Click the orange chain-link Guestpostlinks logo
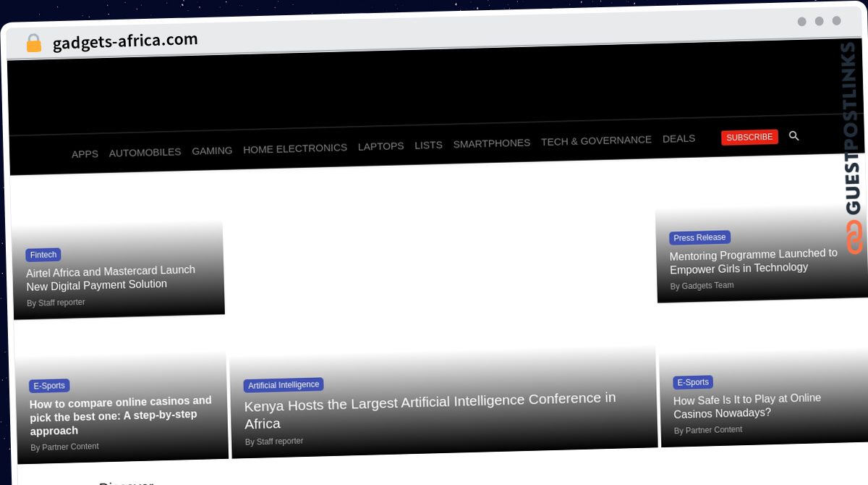This screenshot has height=485, width=868. coord(854,237)
